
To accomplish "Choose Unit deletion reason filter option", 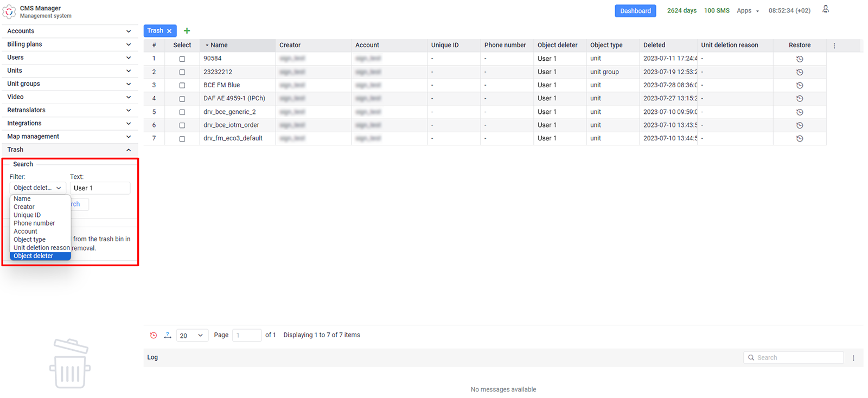I will [x=40, y=248].
